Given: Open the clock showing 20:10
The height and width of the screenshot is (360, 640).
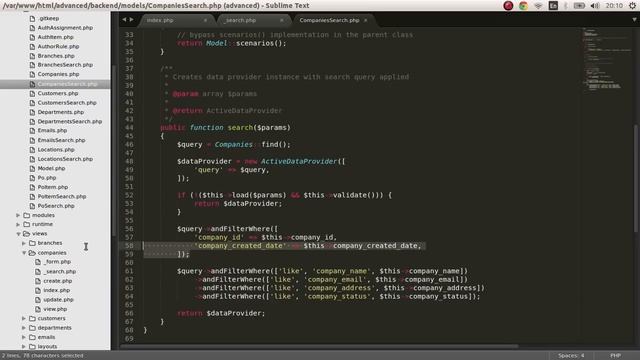Looking at the screenshot, I should coord(614,6).
